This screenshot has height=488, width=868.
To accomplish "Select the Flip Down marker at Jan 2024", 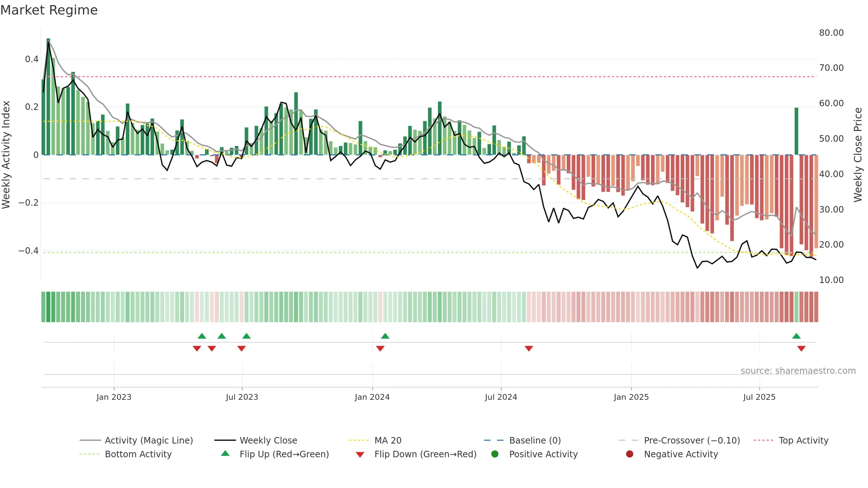I will pos(380,348).
